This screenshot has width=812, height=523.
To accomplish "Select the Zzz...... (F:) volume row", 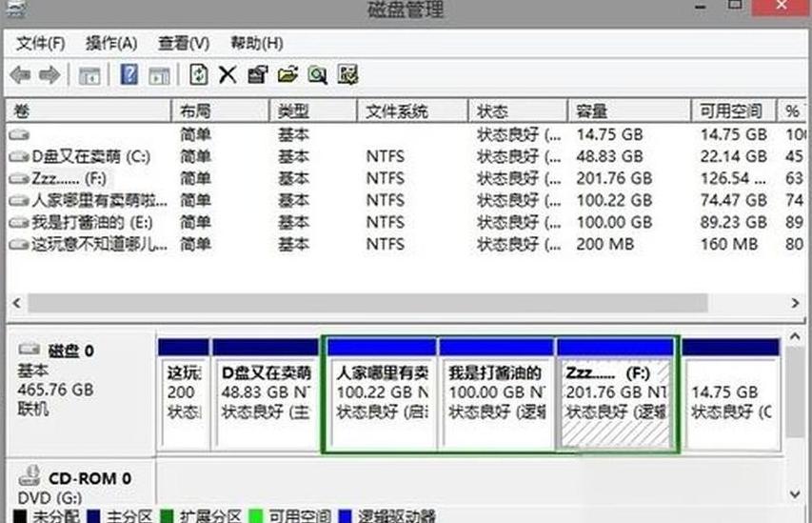I will click(x=406, y=179).
